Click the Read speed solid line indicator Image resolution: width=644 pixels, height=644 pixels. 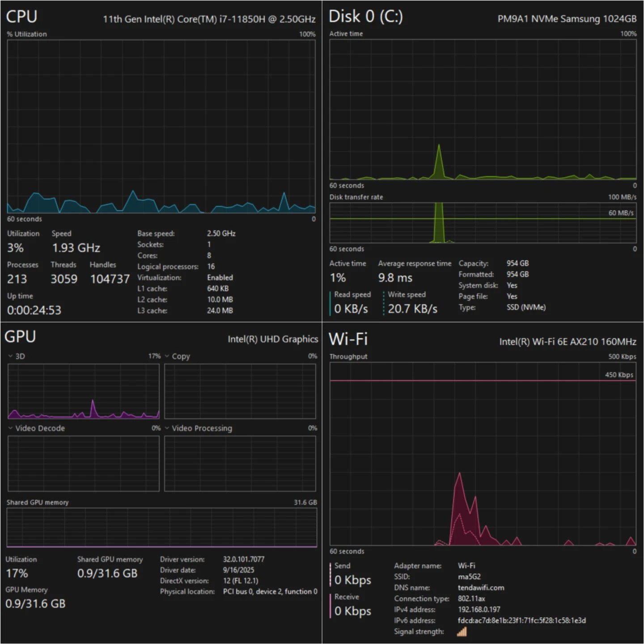click(331, 303)
